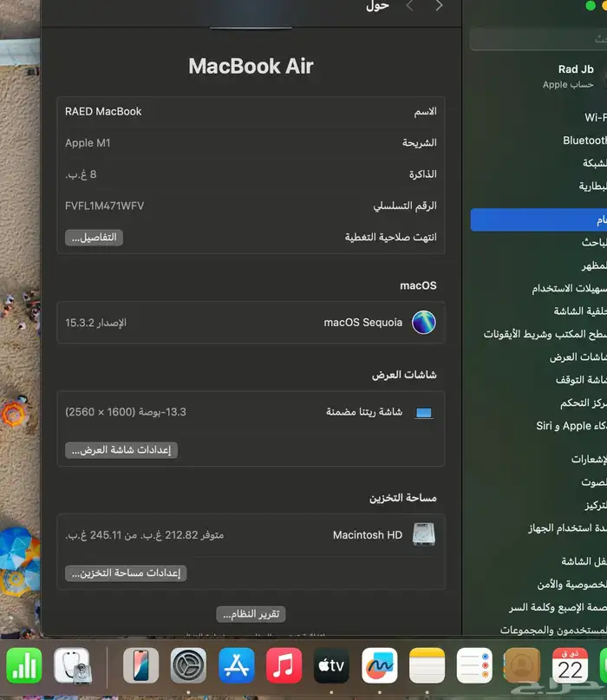
Task: Open "إعدادات شاشة العرض..." display settings
Action: [x=121, y=450]
